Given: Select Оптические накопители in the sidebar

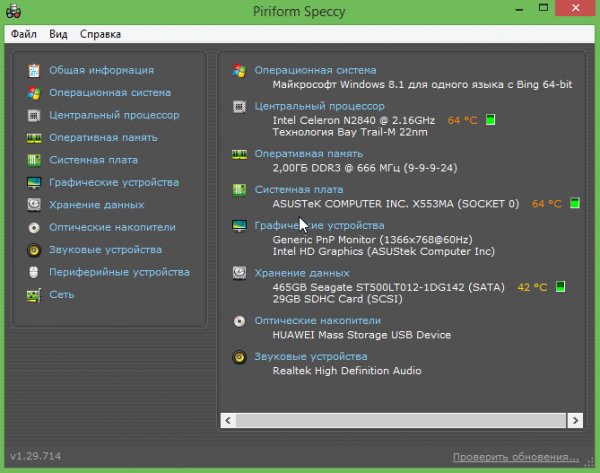Looking at the screenshot, I should [112, 227].
